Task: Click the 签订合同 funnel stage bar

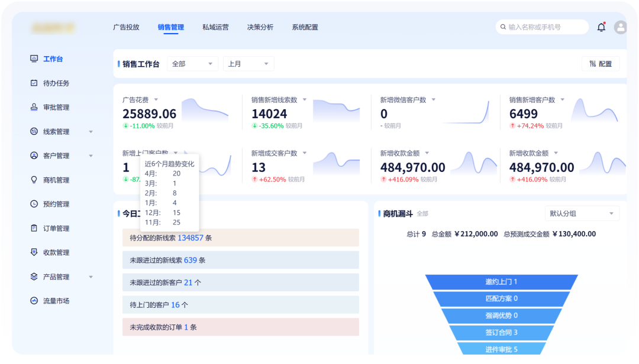Action: click(501, 333)
